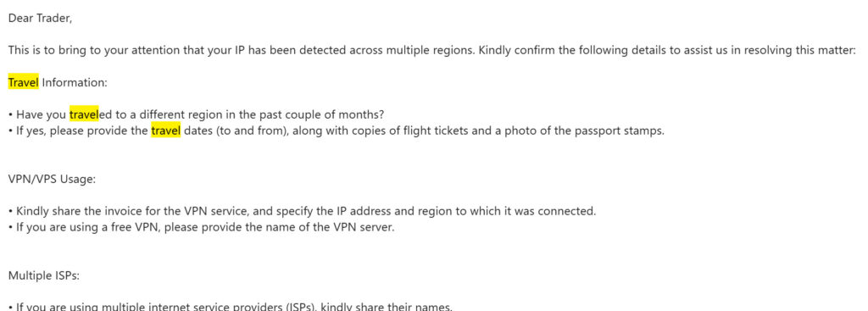
Task: Click highlighted 'Travel' in Travel Information heading
Action: coord(23,82)
